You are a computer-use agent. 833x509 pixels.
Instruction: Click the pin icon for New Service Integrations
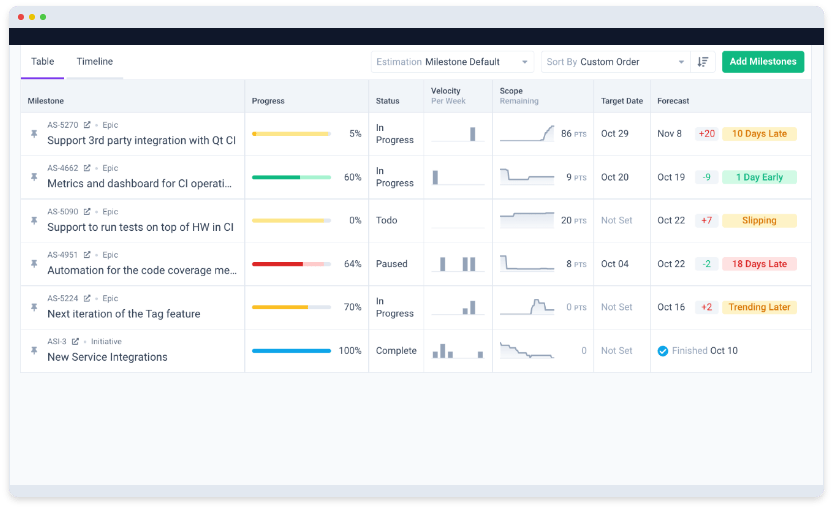(34, 350)
